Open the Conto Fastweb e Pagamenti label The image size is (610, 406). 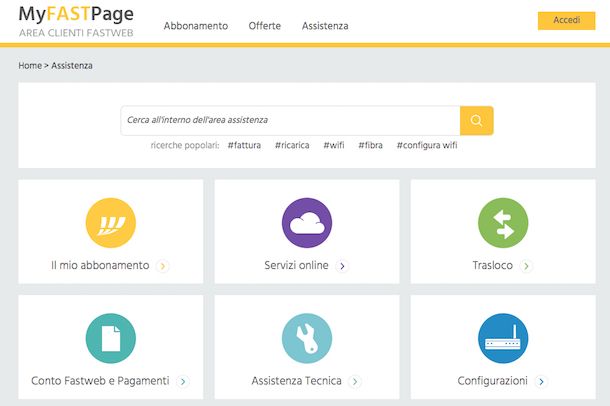click(x=100, y=381)
